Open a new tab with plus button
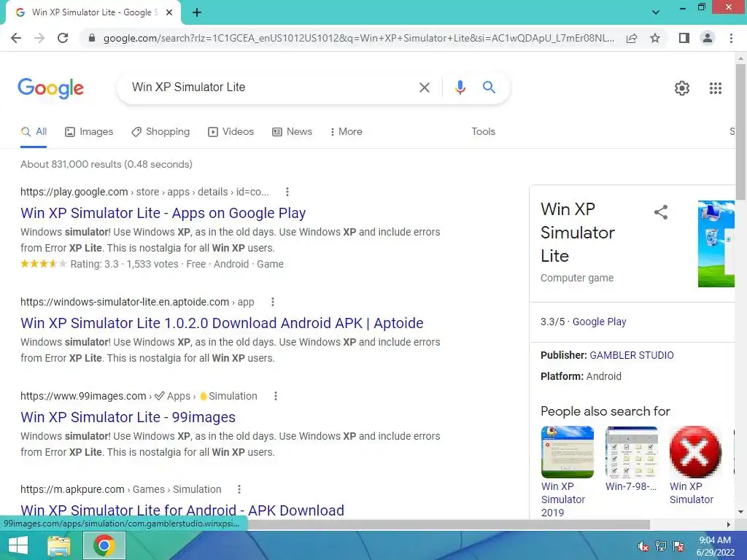Screen dimensions: 747x560 coord(197,13)
